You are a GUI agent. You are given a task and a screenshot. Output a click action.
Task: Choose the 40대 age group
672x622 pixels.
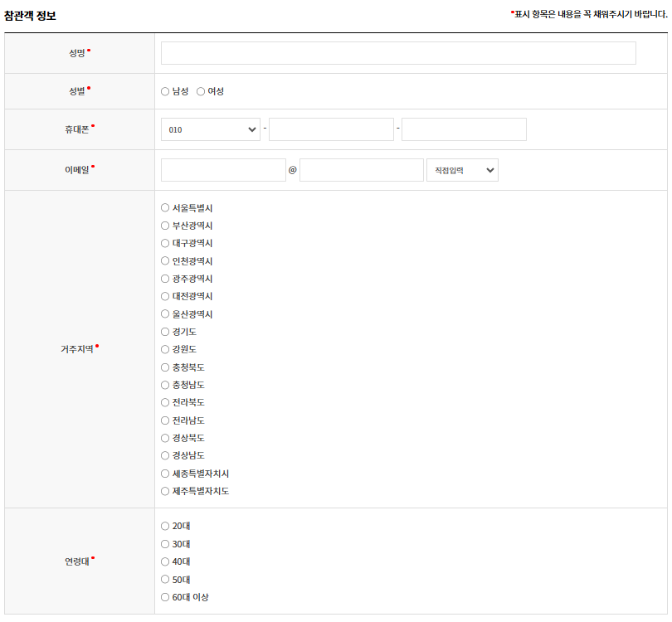(x=165, y=561)
